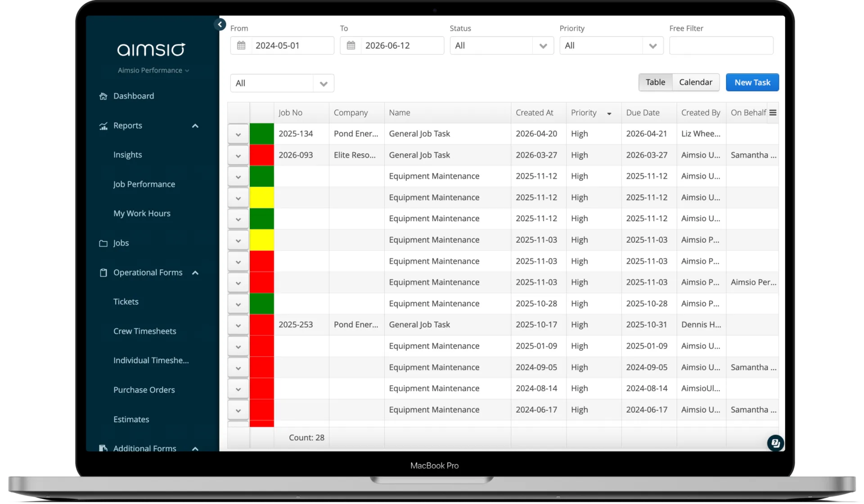Create a New Task

752,82
